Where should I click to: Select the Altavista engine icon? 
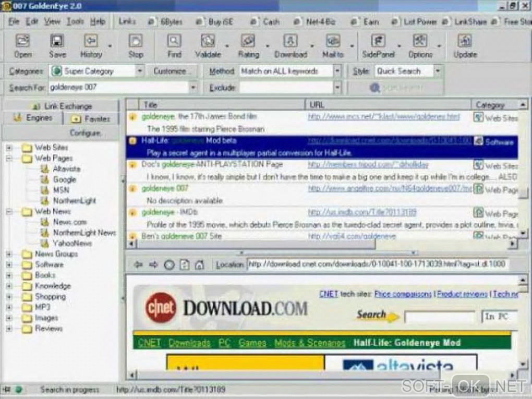tap(44, 168)
